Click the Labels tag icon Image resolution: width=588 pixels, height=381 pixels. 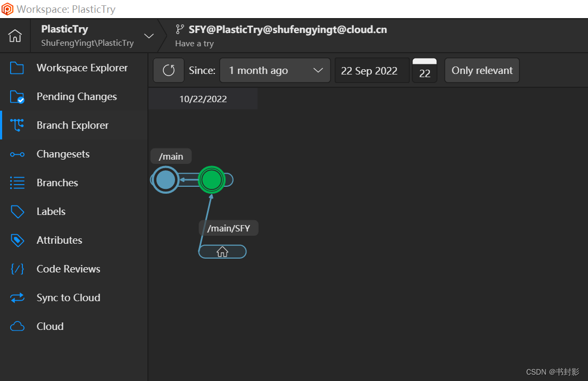pyautogui.click(x=17, y=211)
